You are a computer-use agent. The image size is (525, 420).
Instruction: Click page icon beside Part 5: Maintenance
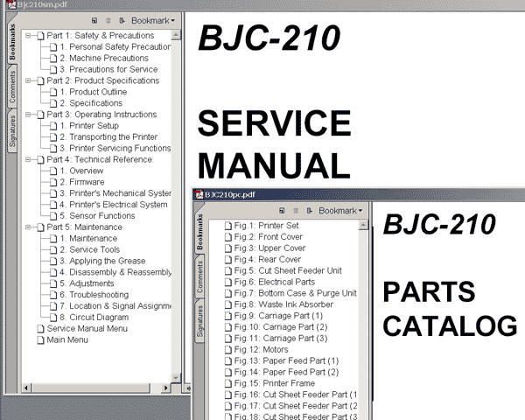[40, 227]
